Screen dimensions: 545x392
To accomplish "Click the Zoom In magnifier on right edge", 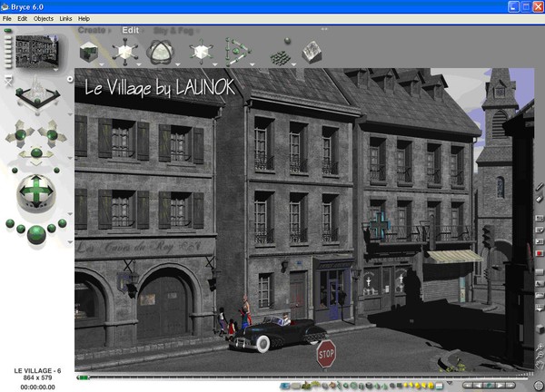I will coord(539,346).
